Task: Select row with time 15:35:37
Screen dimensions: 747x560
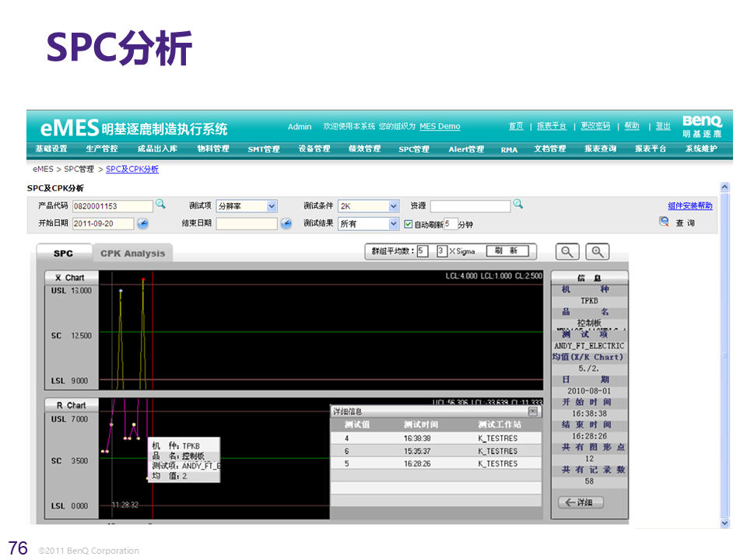Action: pyautogui.click(x=436, y=451)
